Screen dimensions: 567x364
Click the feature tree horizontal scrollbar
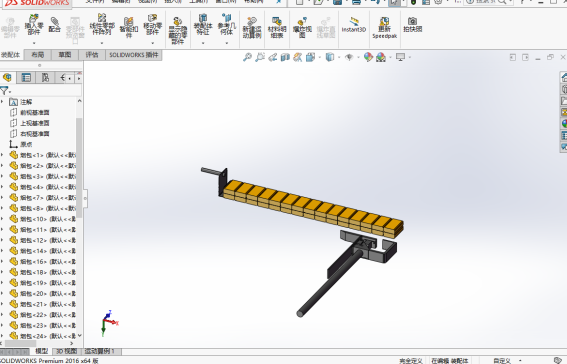21,343
